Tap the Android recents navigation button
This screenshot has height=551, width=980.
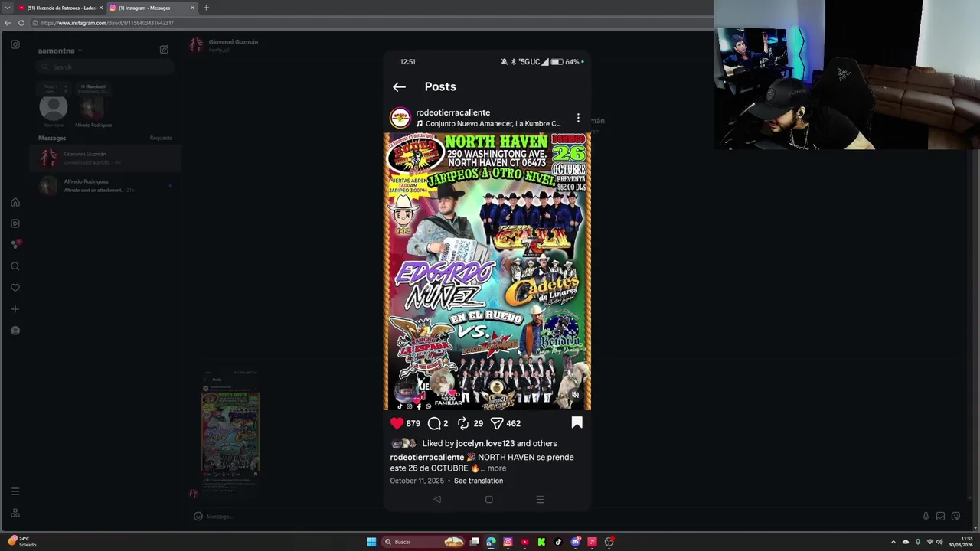[540, 499]
